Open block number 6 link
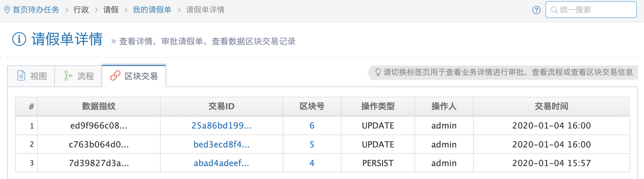The width and height of the screenshot is (644, 179). coord(312,126)
